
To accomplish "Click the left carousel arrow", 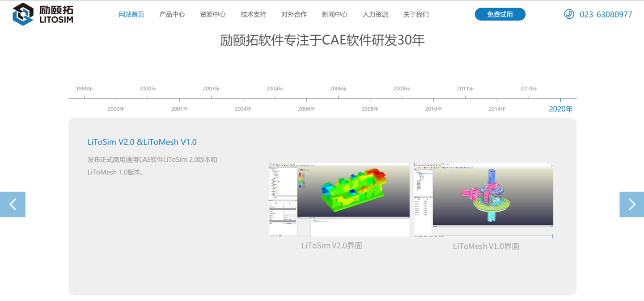I will [x=13, y=204].
